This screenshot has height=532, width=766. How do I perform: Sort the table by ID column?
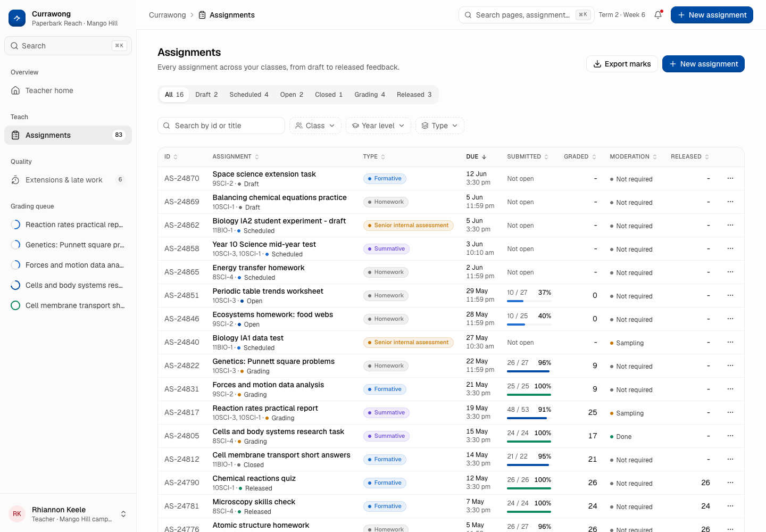point(171,157)
